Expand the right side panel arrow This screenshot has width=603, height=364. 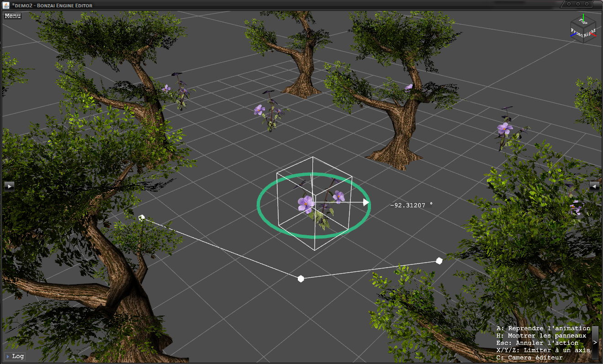594,186
